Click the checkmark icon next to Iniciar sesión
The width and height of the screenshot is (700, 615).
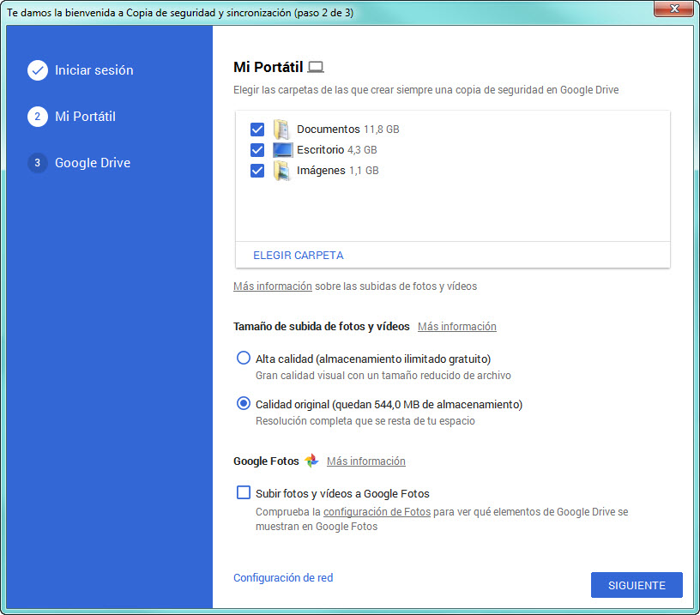(x=38, y=70)
